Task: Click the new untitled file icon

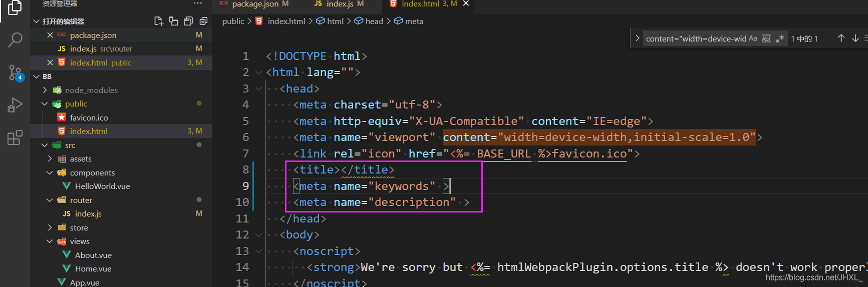Action: (x=158, y=21)
